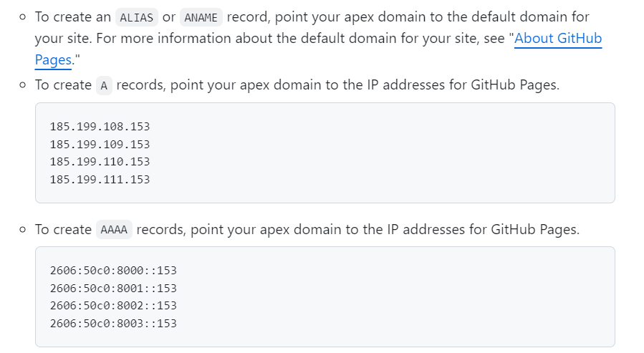Click the ALIAS inline code label
The width and height of the screenshot is (644, 353).
[x=136, y=17]
